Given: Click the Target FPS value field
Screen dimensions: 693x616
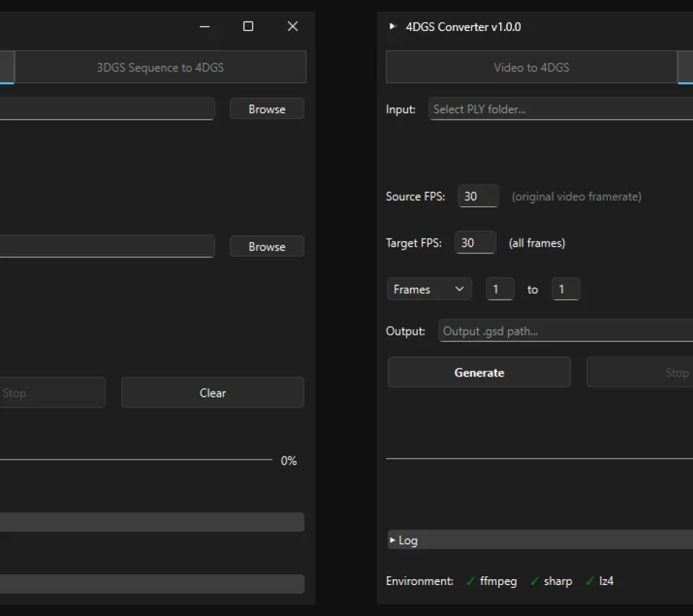Looking at the screenshot, I should 476,242.
